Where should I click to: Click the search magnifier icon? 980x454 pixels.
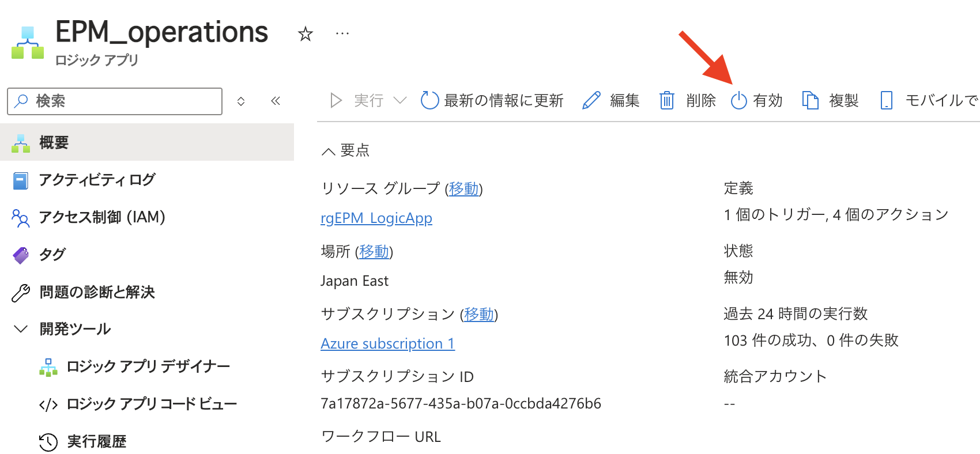coord(21,101)
